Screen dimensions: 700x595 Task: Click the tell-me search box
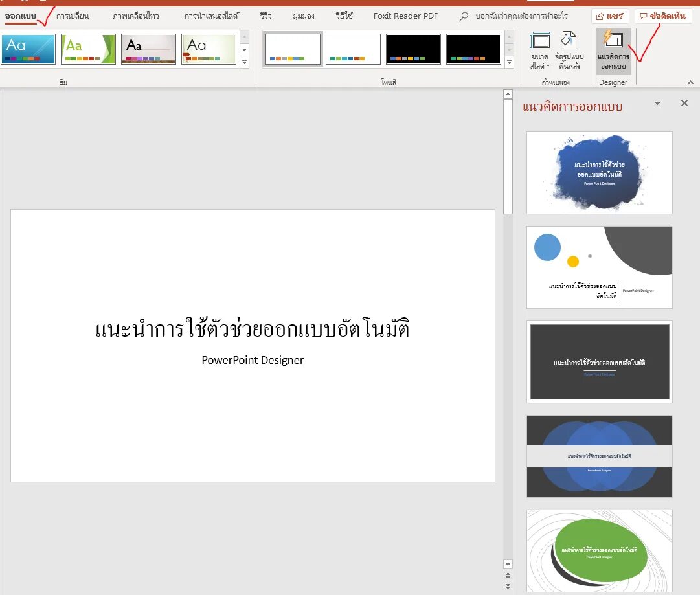click(x=521, y=16)
